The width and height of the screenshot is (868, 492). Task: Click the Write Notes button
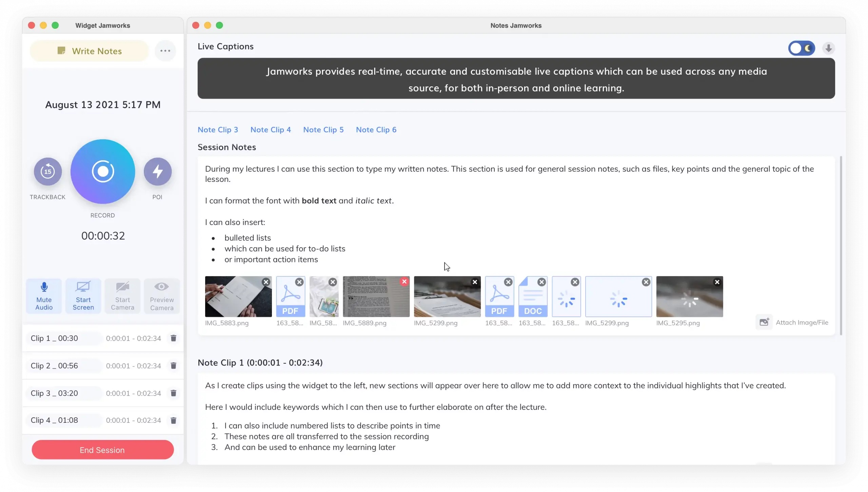click(90, 51)
